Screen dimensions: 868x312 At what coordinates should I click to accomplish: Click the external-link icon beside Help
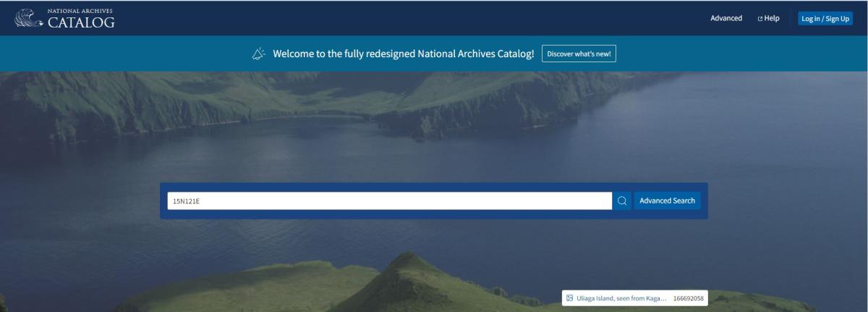point(760,19)
